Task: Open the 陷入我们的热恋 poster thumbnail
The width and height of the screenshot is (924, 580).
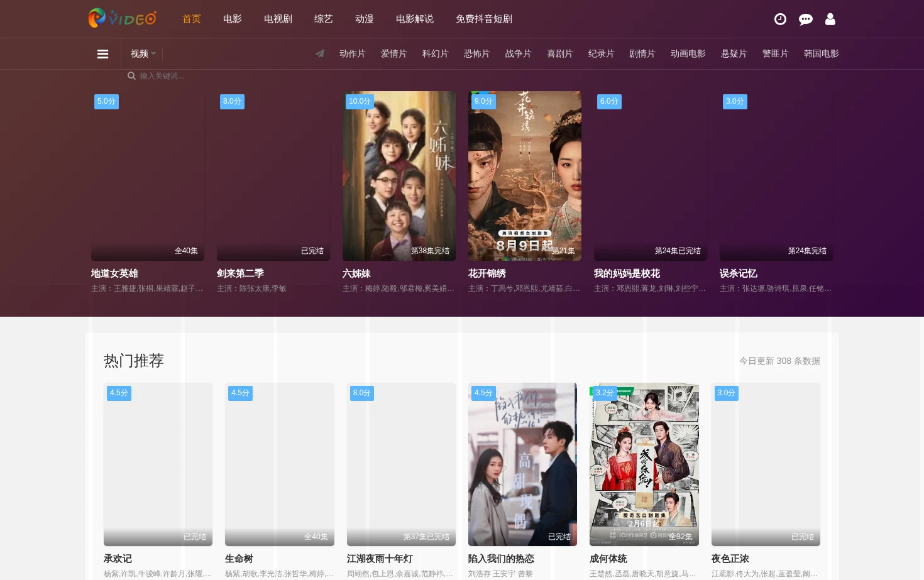Action: 522,464
